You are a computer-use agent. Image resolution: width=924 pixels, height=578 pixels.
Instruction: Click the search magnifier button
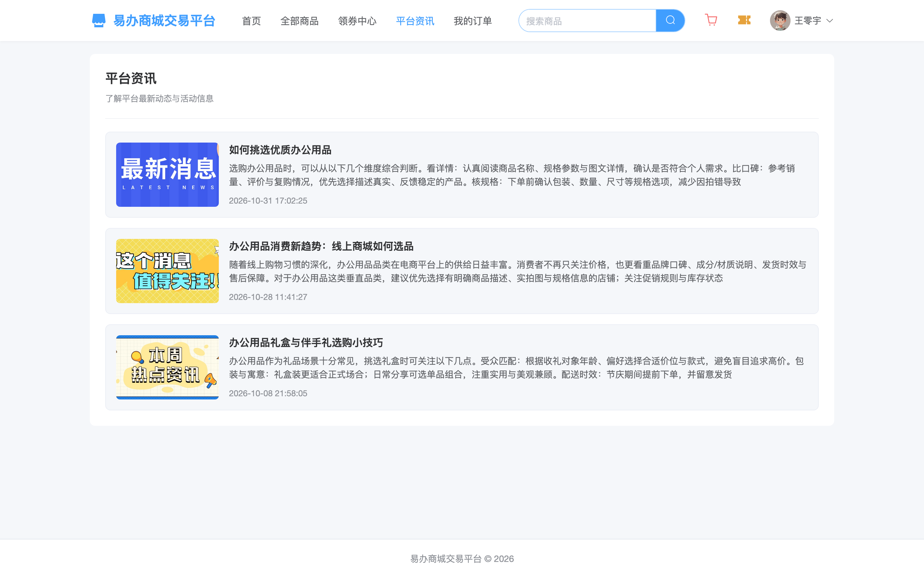coord(670,21)
